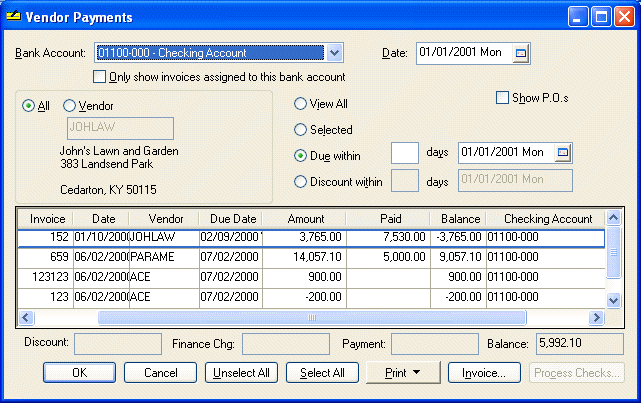
Task: Click the Balance column header
Action: click(459, 219)
